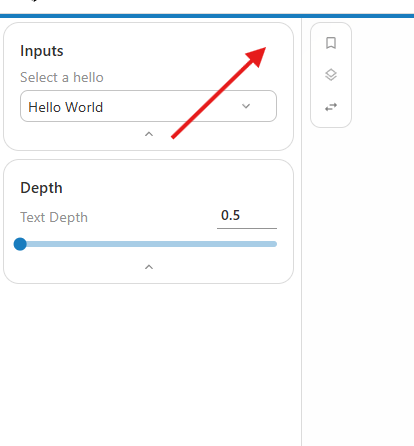The width and height of the screenshot is (414, 446).
Task: Click the swap arrows icon
Action: pos(331,107)
